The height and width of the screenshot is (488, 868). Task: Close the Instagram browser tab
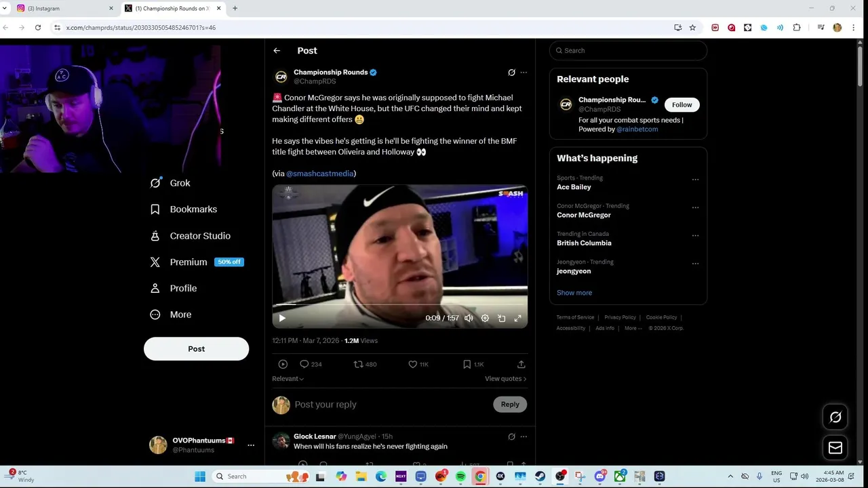pos(111,8)
